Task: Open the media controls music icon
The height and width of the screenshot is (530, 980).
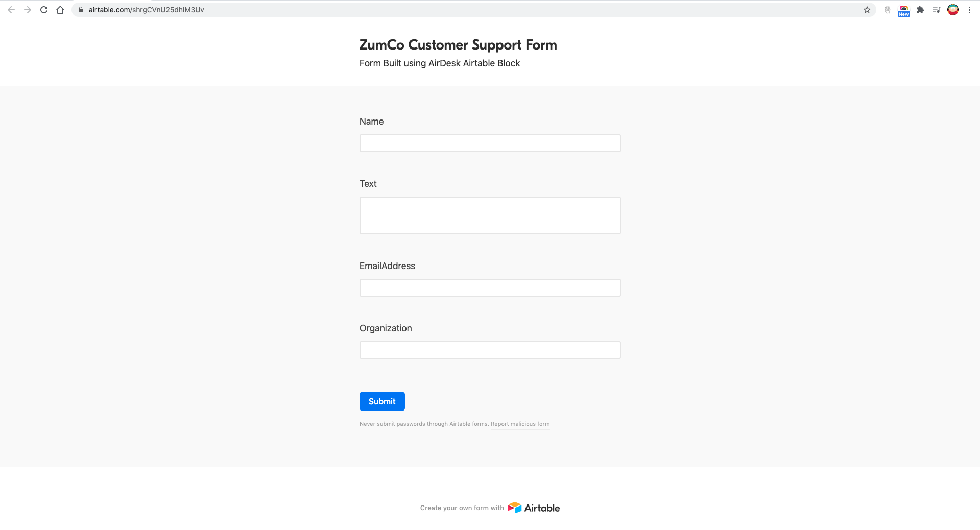Action: pyautogui.click(x=936, y=10)
